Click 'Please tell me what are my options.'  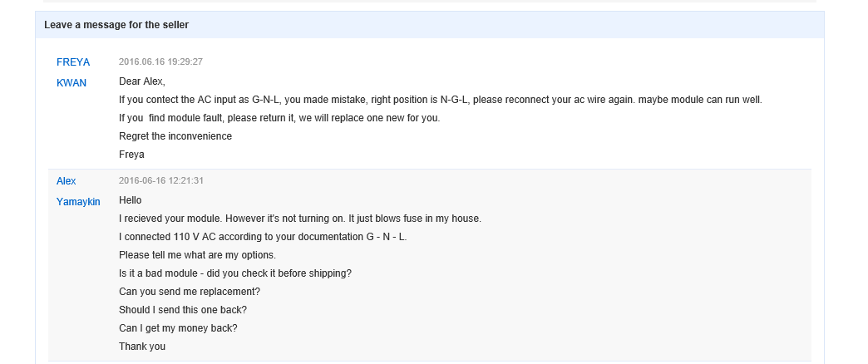[x=198, y=255]
